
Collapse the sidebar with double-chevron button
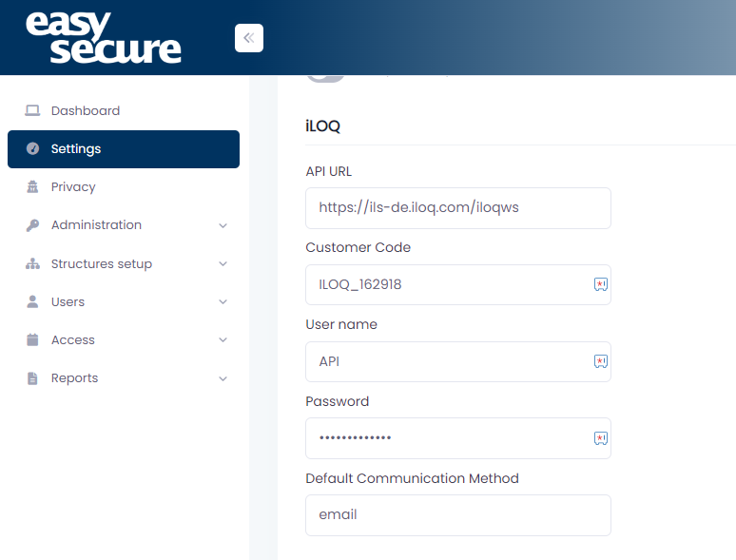pyautogui.click(x=249, y=38)
